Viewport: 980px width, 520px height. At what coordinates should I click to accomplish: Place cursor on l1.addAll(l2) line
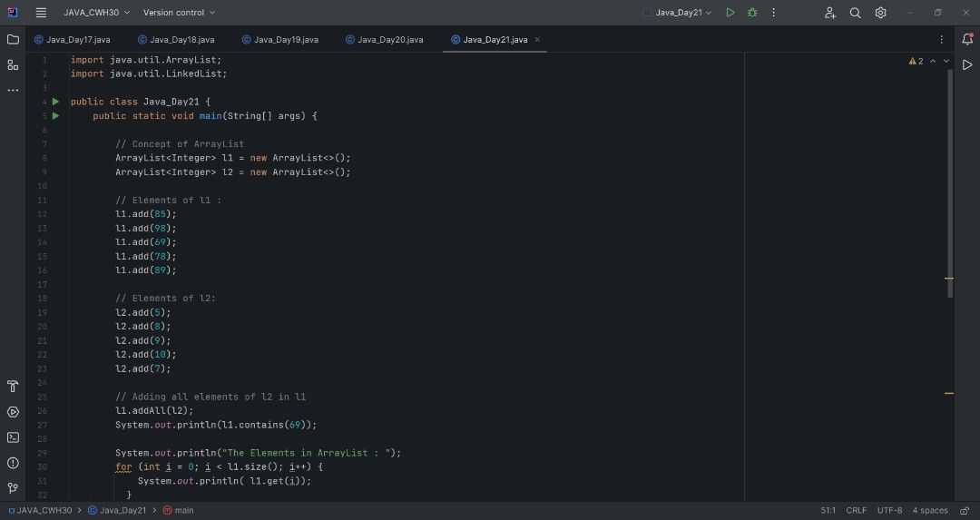pos(154,410)
